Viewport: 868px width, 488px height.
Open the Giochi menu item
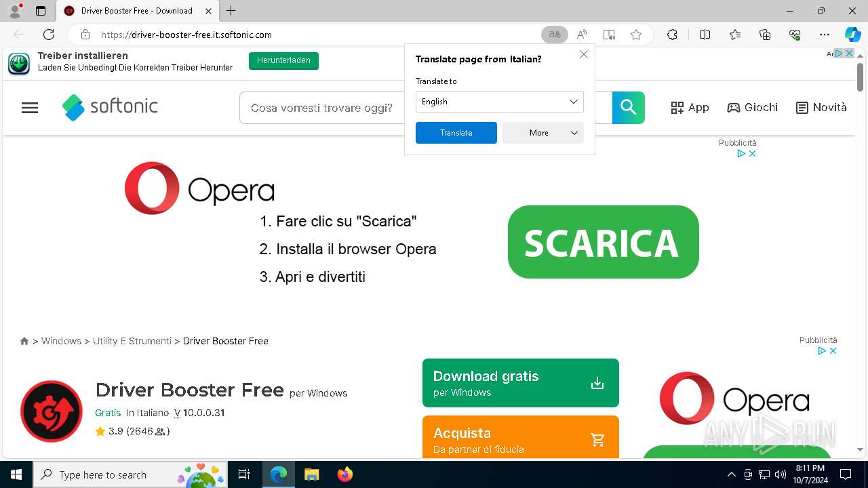click(753, 108)
